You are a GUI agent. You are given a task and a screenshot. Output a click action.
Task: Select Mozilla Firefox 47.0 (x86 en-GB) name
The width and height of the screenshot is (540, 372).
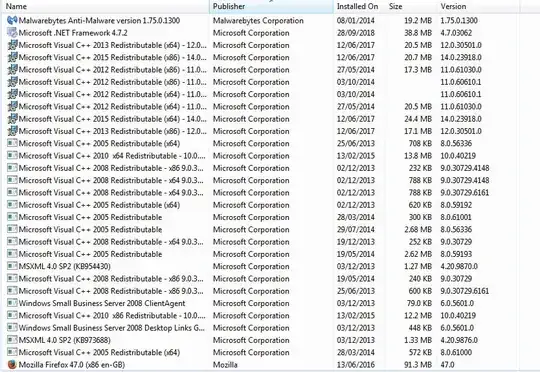(72, 364)
